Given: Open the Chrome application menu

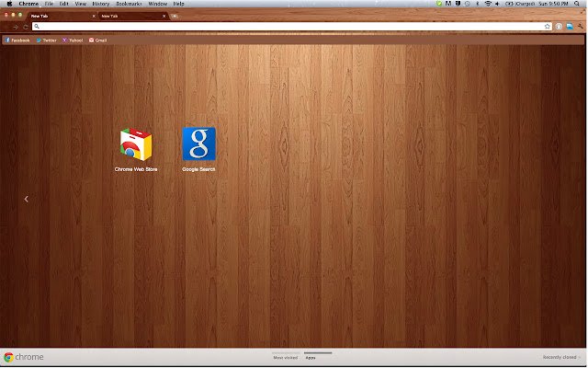Looking at the screenshot, I should [28, 4].
